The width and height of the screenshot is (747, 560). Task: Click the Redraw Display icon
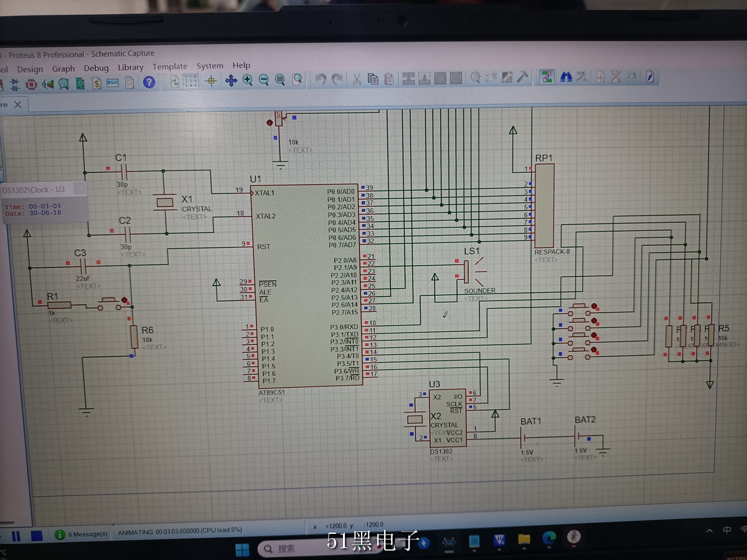pyautogui.click(x=175, y=81)
